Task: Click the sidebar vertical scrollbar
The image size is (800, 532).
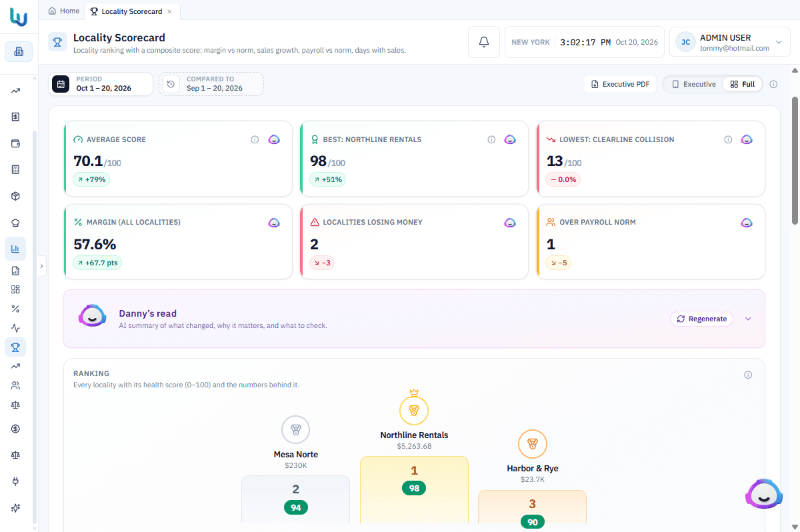Action: 35,327
